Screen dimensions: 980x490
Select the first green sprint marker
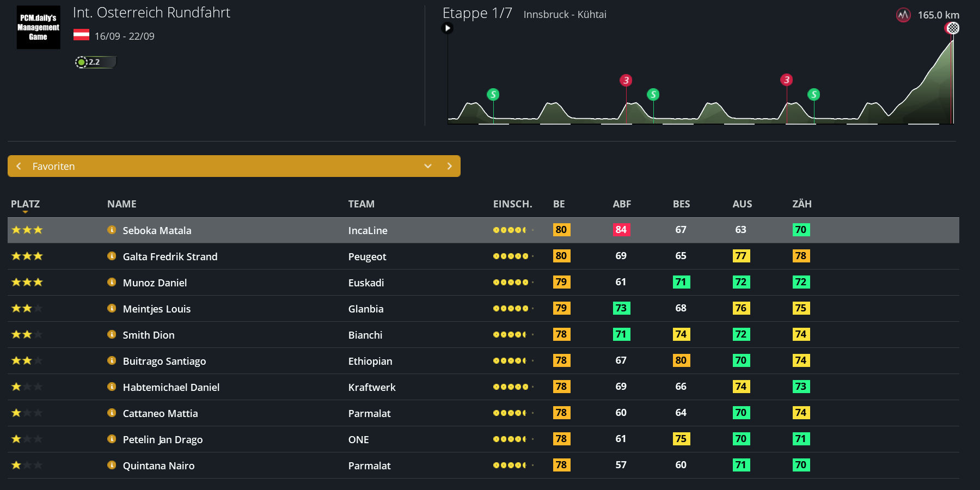pyautogui.click(x=493, y=95)
